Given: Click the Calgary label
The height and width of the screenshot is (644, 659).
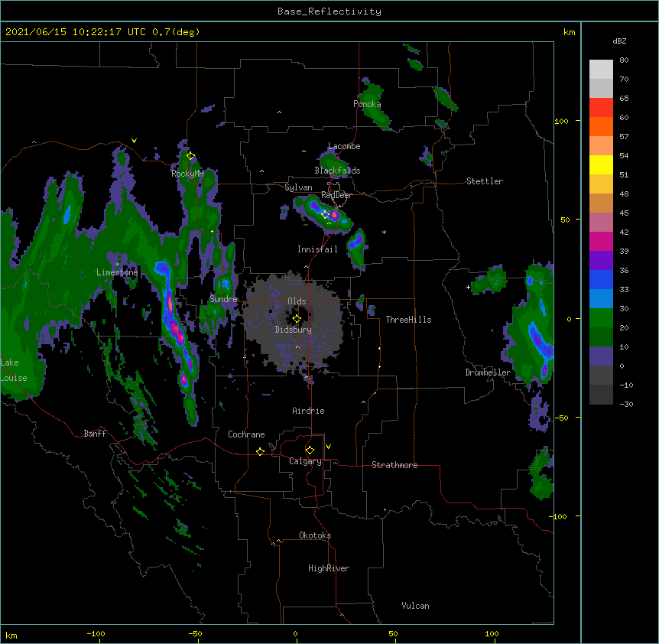Looking at the screenshot, I should click(x=305, y=461).
